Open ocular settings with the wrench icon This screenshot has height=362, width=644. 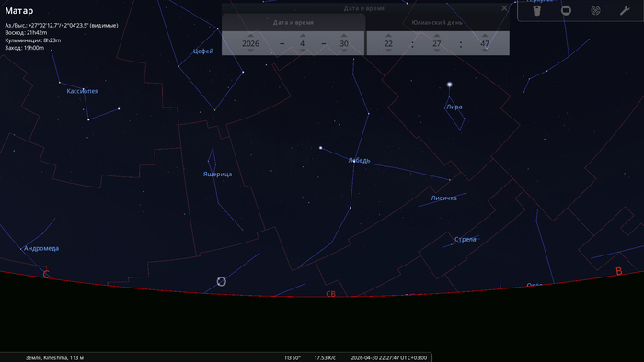(625, 11)
